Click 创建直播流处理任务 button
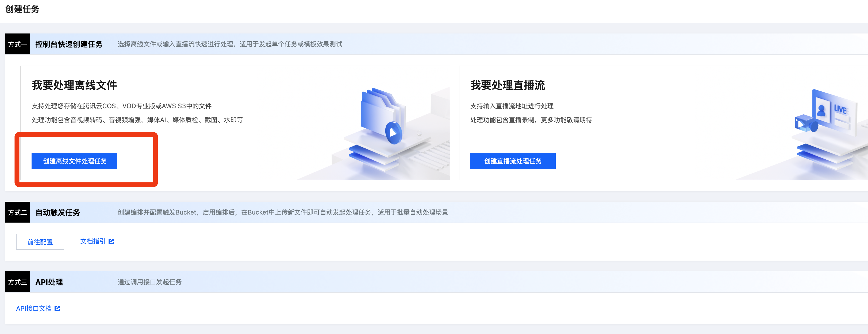This screenshot has height=334, width=868. (x=513, y=161)
